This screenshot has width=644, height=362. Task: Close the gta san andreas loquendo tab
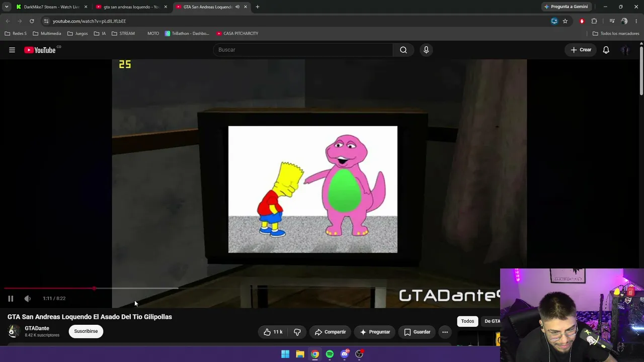pos(166,7)
